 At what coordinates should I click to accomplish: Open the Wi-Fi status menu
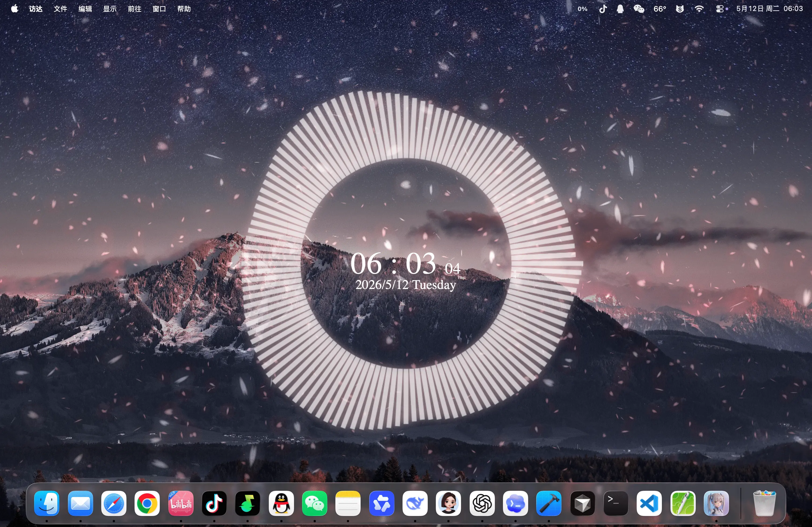699,9
